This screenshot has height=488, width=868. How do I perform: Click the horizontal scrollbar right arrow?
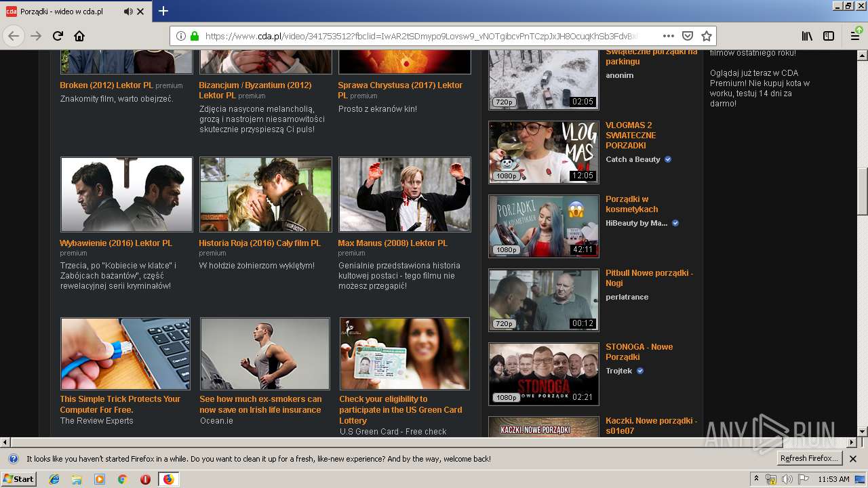[x=852, y=442]
